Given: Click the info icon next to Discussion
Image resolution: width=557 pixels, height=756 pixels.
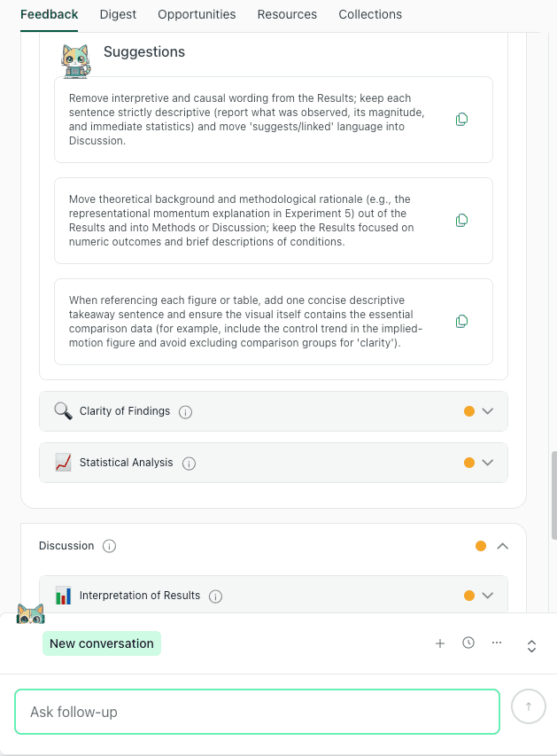Looking at the screenshot, I should (109, 546).
